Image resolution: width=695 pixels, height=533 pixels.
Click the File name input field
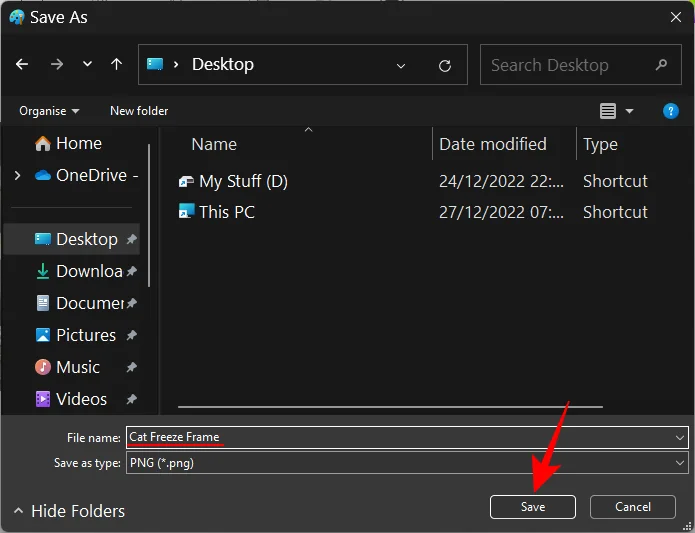[x=400, y=437]
